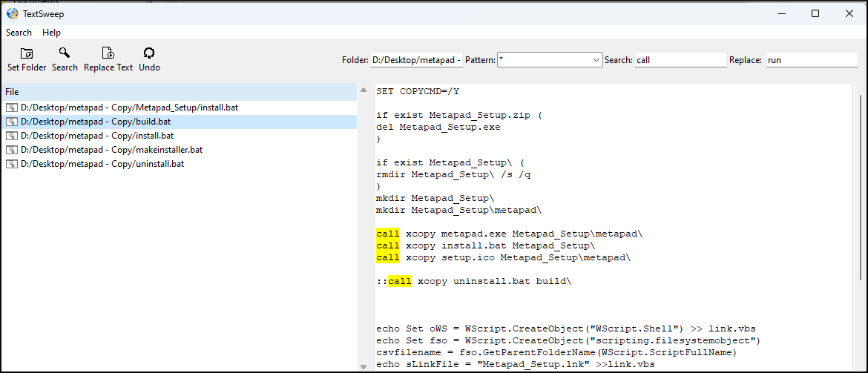Click the Set Folder toolbar icon
The height and width of the screenshot is (373, 868).
(27, 53)
